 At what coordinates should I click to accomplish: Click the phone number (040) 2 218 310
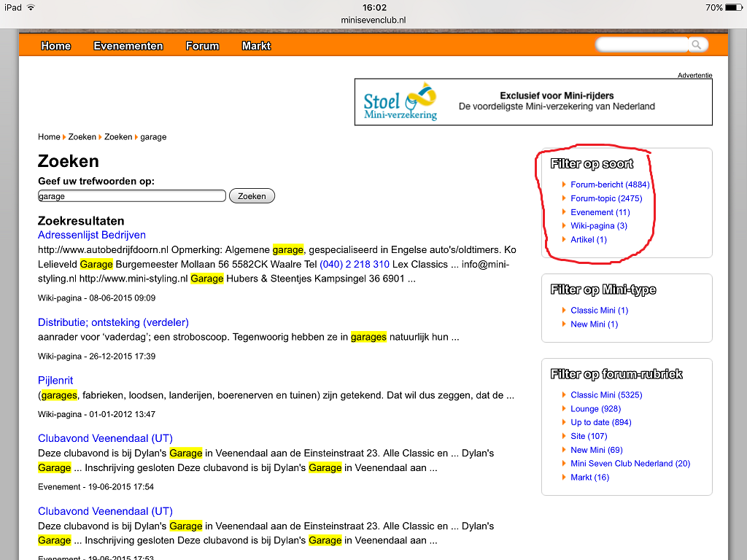pos(355,264)
